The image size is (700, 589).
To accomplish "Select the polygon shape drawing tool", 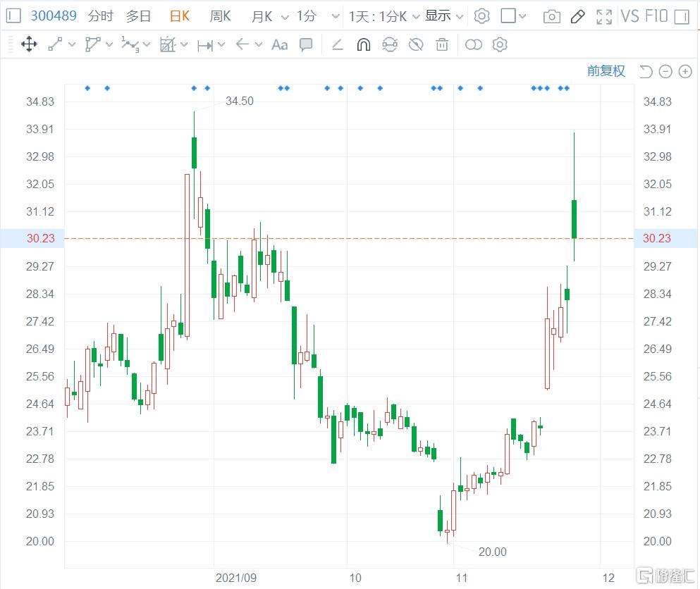I will click(92, 44).
